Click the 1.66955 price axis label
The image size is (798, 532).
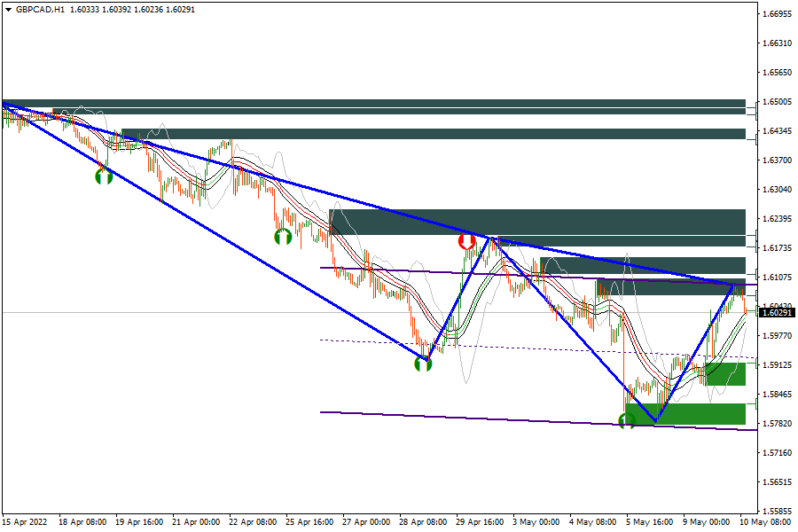click(x=777, y=14)
